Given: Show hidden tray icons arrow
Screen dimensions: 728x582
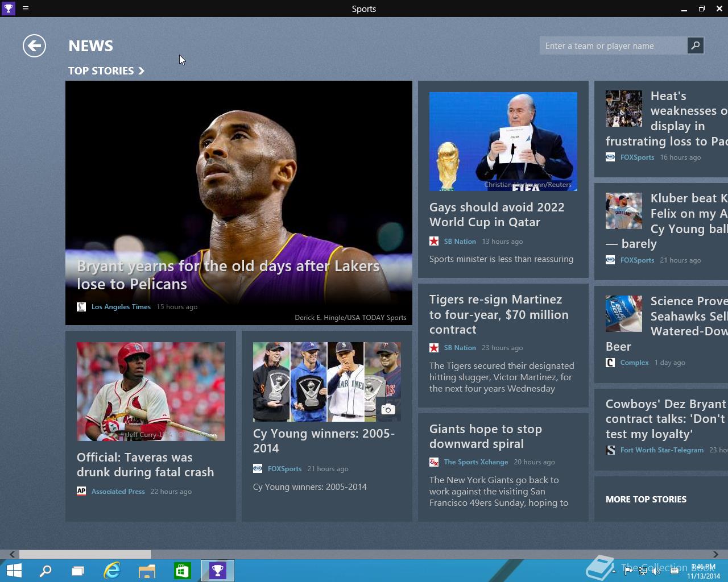Looking at the screenshot, I should pos(614,571).
